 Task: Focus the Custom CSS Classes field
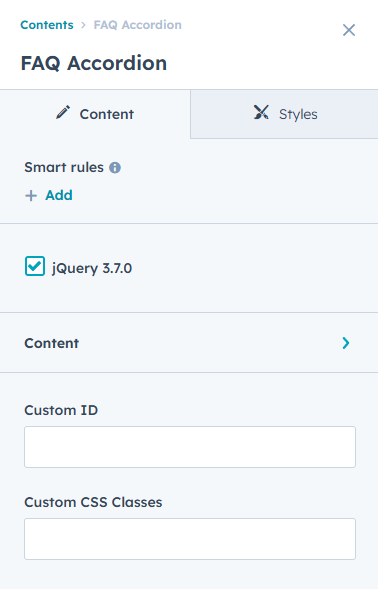pyautogui.click(x=190, y=539)
